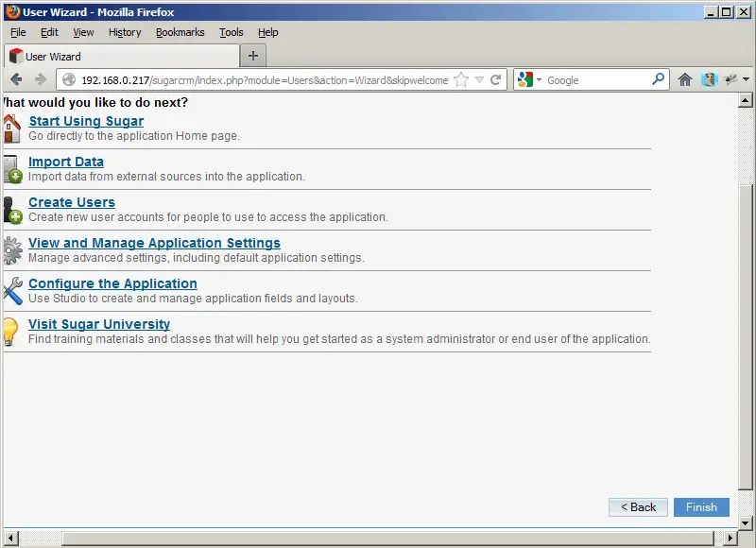Image resolution: width=756 pixels, height=548 pixels.
Task: Click the horizontal scrollbar right arrow
Action: click(730, 538)
